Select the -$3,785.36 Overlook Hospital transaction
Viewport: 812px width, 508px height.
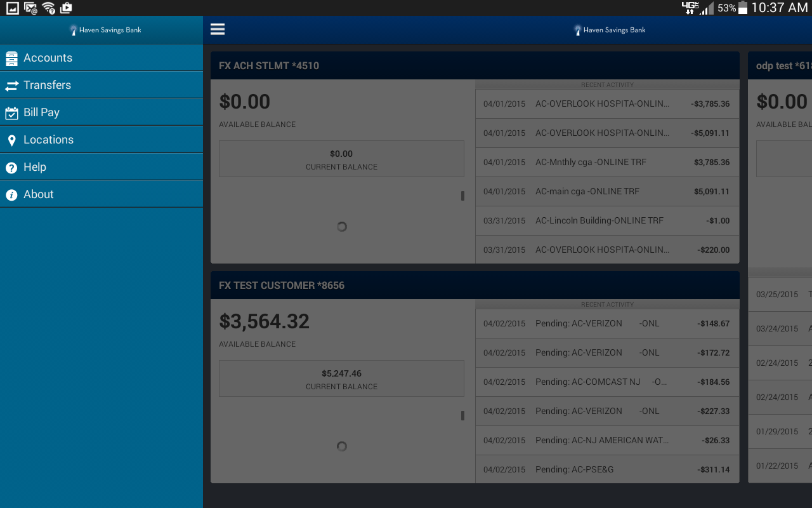[607, 104]
